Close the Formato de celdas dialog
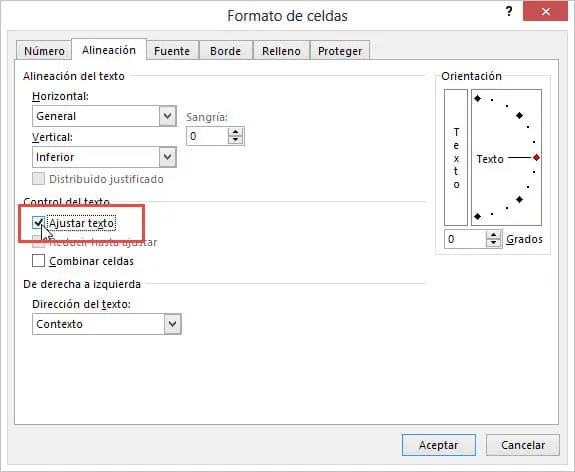The image size is (575, 472). [545, 11]
